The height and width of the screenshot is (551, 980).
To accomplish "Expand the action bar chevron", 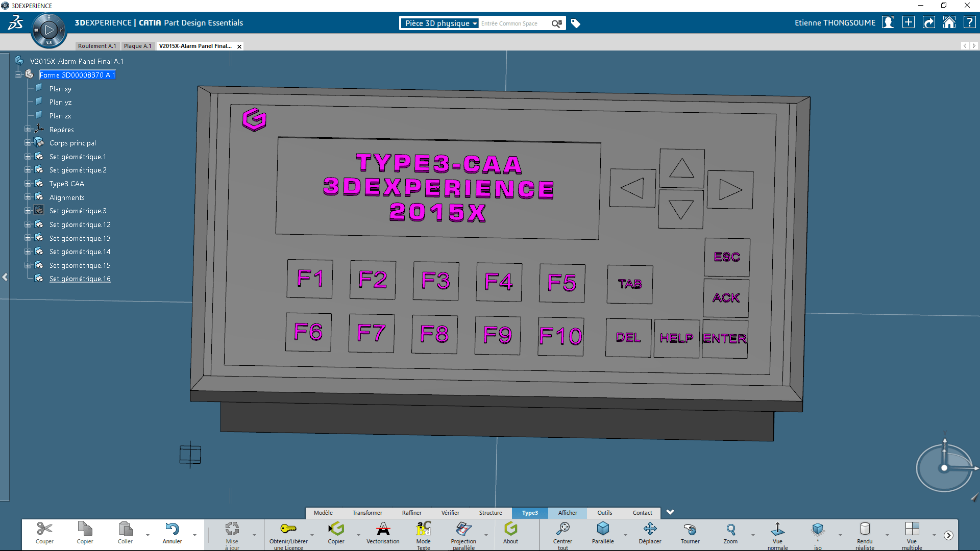I will click(x=670, y=512).
